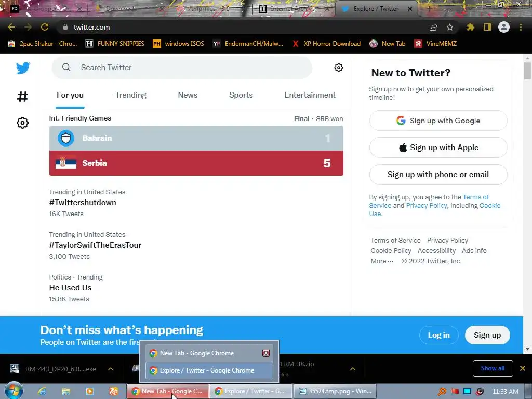Open the EndermanCH/Malw... bookmark
Screen dimensions: 532x399
pyautogui.click(x=248, y=44)
